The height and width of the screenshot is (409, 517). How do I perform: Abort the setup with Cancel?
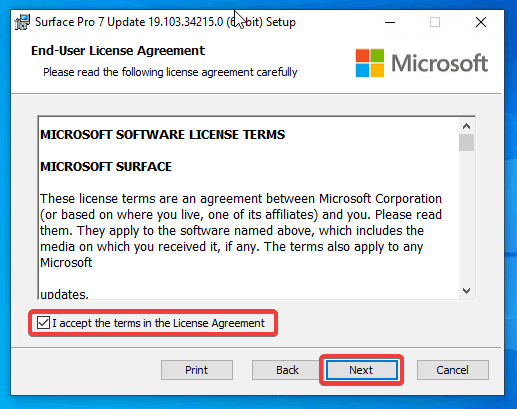453,370
